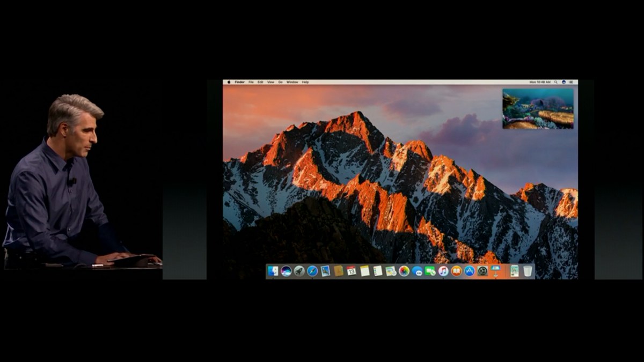
Task: Open Reminders list icon in Dock
Action: coord(378,271)
